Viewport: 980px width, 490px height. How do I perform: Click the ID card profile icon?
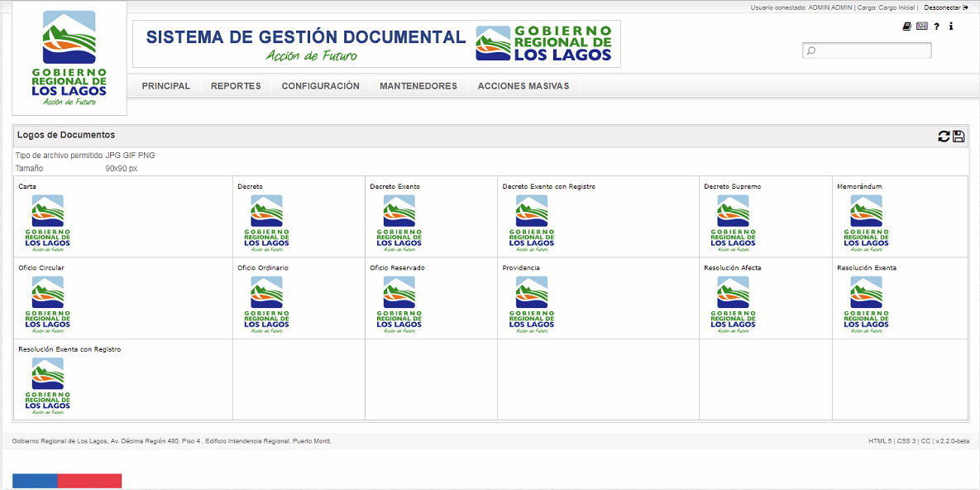[x=922, y=26]
